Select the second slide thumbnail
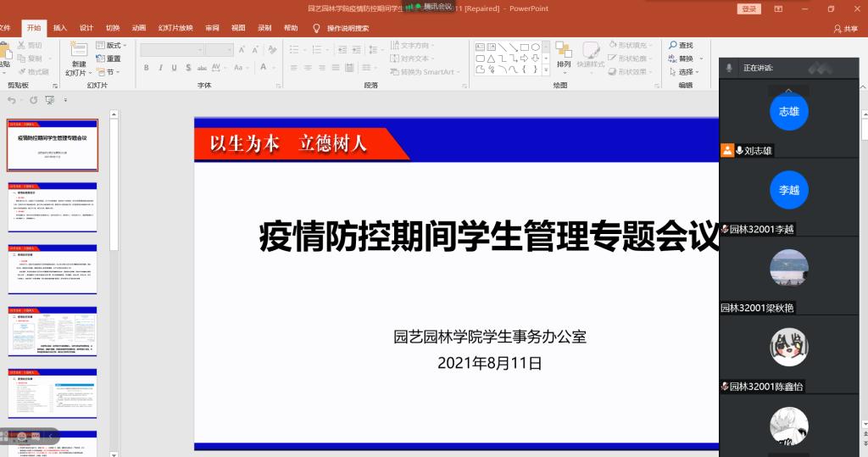The image size is (868, 457). 53,207
